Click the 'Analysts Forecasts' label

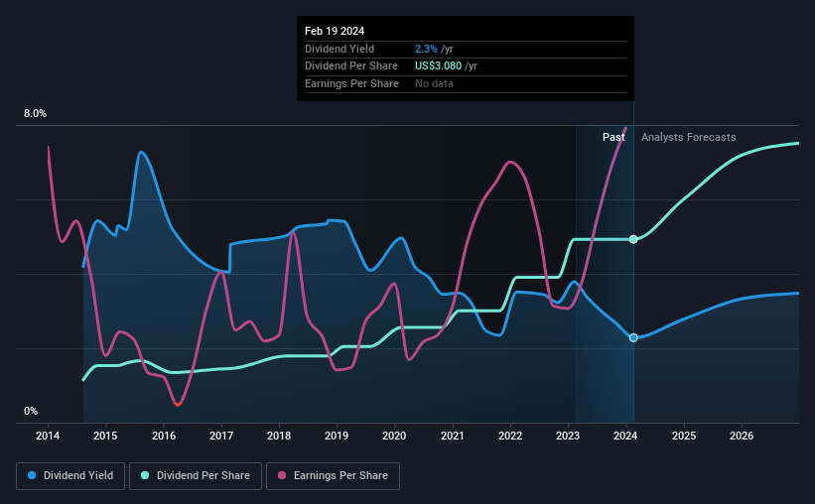pyautogui.click(x=688, y=137)
